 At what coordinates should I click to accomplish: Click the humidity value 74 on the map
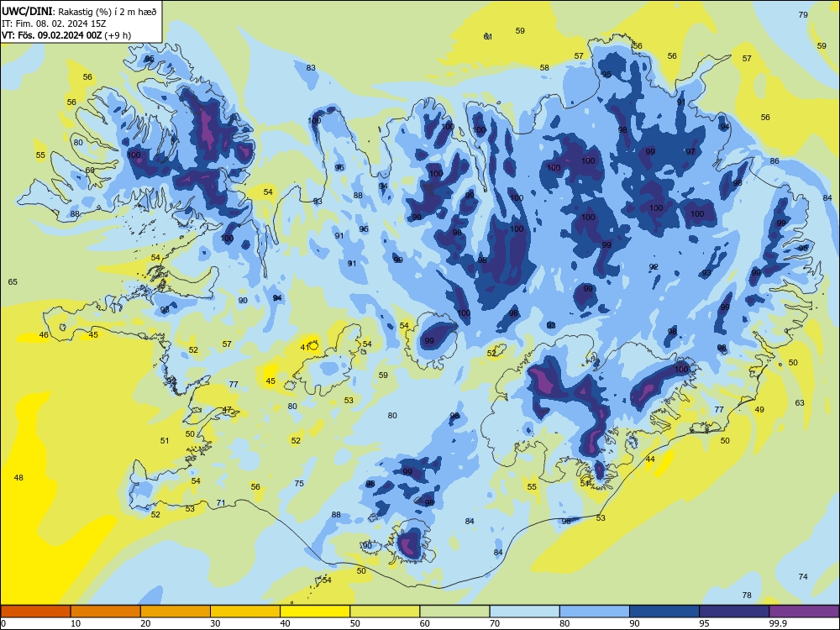(803, 576)
